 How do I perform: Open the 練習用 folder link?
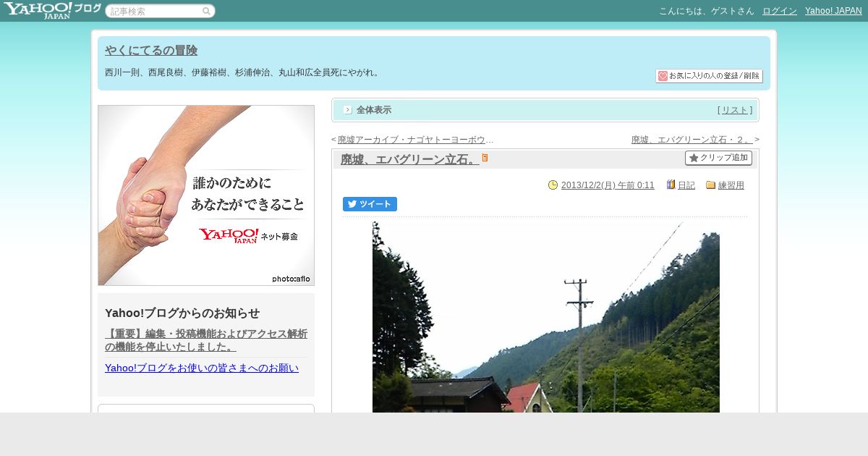[x=731, y=185]
